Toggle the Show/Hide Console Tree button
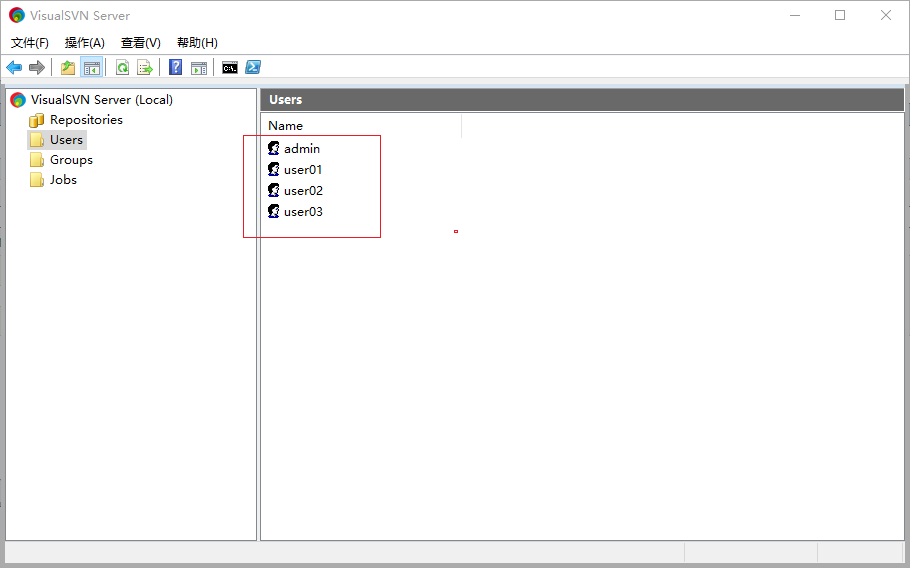 92,68
